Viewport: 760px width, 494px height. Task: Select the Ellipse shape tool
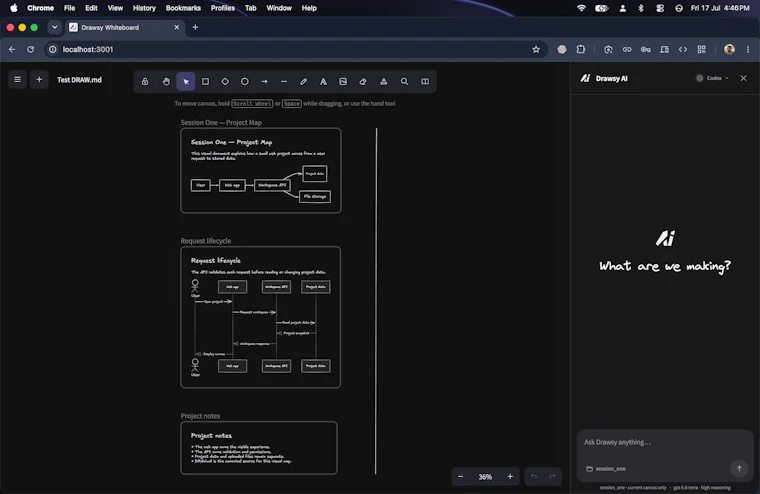[245, 81]
